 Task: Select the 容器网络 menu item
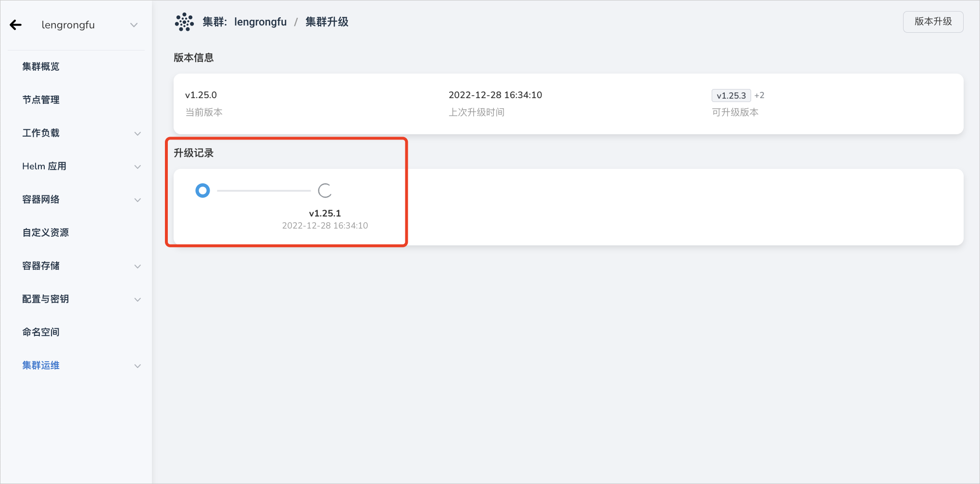(41, 199)
